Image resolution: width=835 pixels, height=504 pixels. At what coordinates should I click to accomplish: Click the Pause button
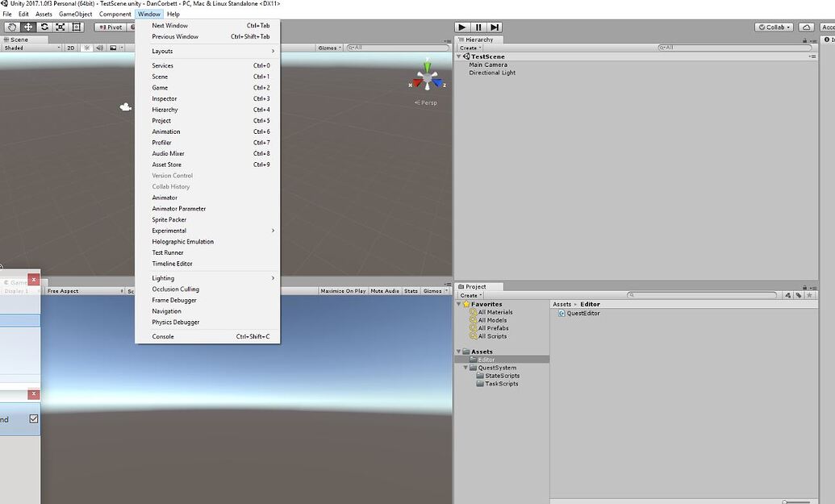(478, 27)
